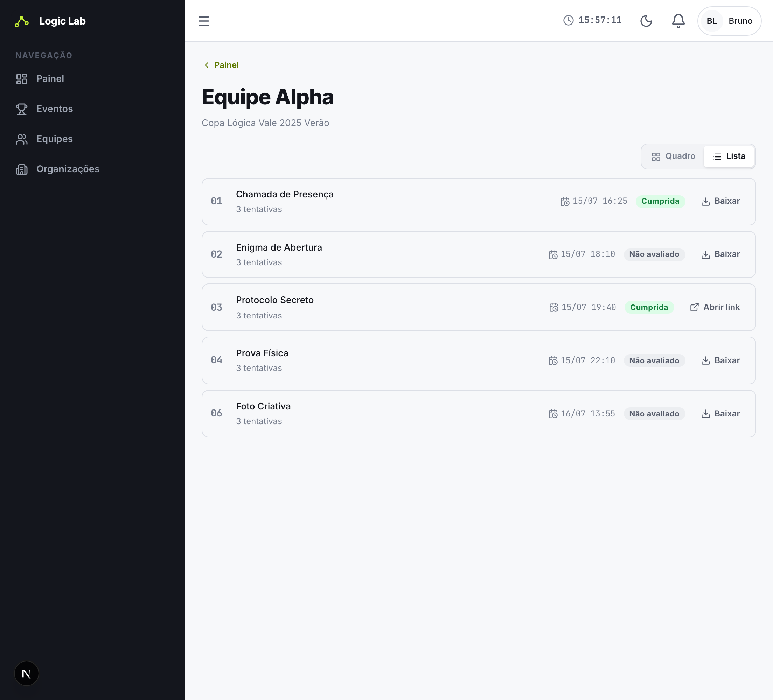Open Bruno user profile menu

729,21
